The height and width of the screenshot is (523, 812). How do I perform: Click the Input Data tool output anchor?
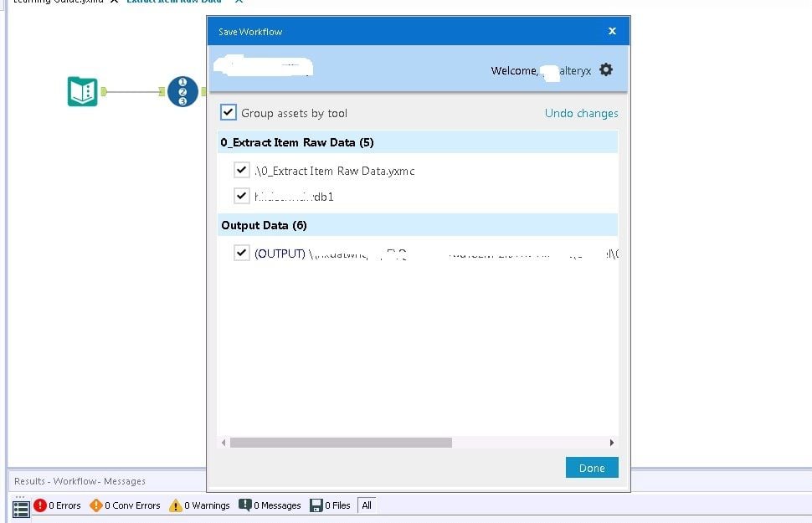click(104, 92)
